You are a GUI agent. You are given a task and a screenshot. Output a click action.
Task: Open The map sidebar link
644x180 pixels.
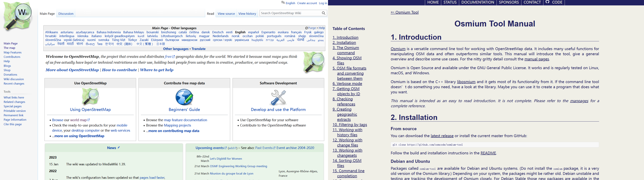tap(9, 48)
